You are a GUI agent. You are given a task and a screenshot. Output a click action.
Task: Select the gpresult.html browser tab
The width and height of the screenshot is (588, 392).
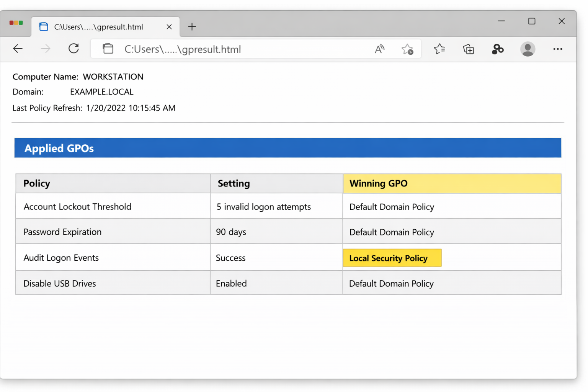[105, 27]
